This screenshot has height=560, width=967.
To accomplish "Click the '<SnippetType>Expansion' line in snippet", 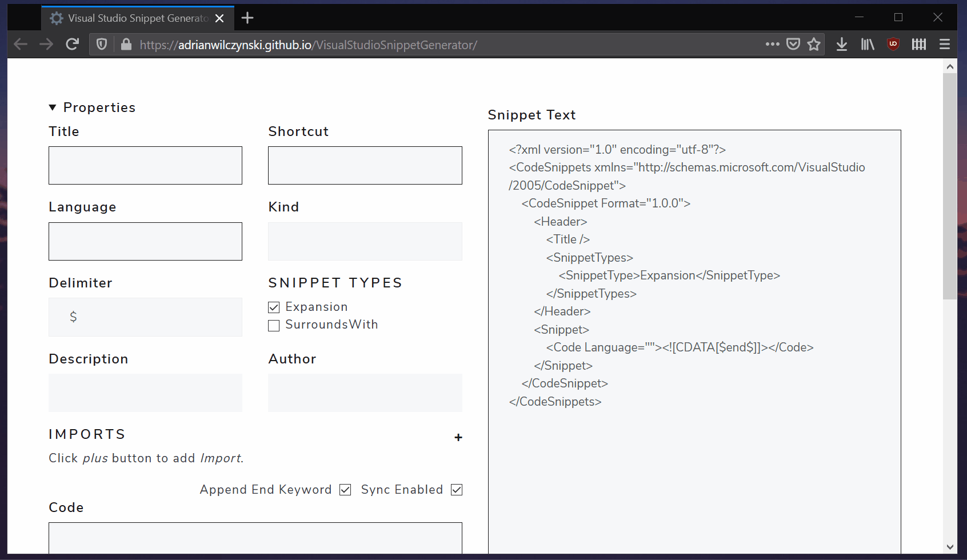I will 669,275.
